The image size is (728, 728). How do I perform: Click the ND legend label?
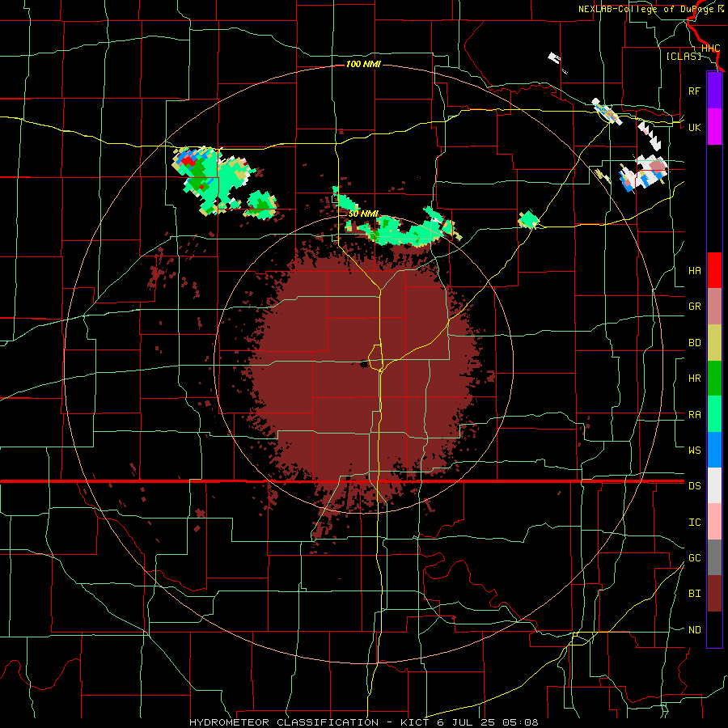[x=694, y=630]
